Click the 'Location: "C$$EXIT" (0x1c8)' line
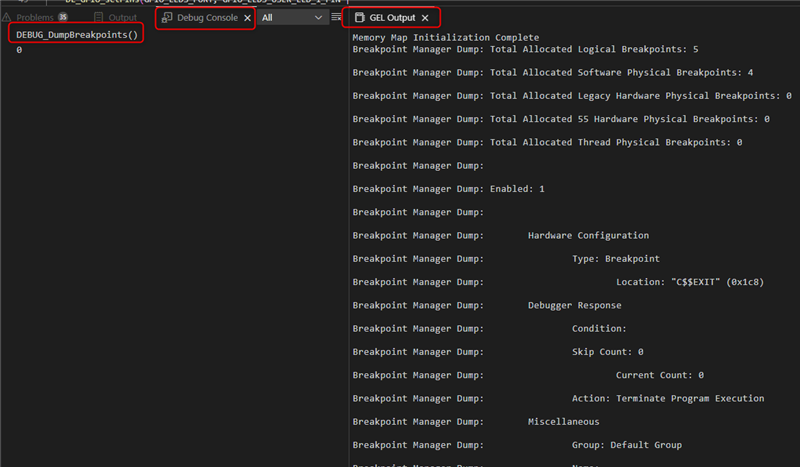The width and height of the screenshot is (800, 467). tap(558, 282)
